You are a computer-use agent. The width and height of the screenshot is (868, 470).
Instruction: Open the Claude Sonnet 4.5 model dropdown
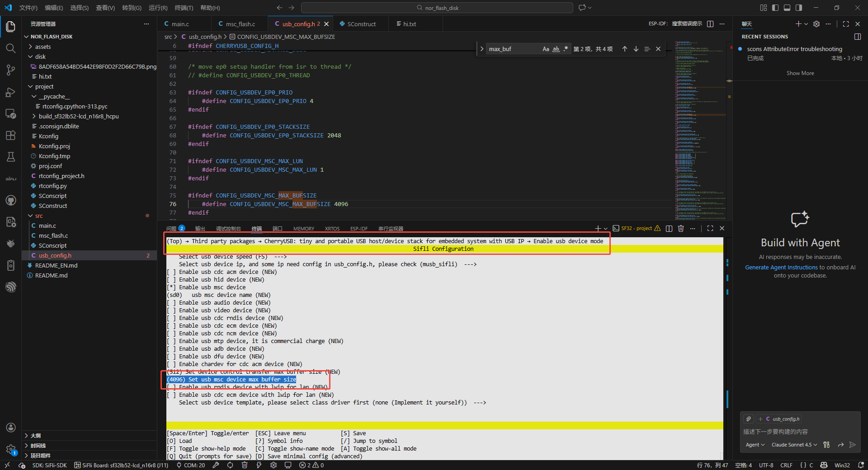point(794,445)
